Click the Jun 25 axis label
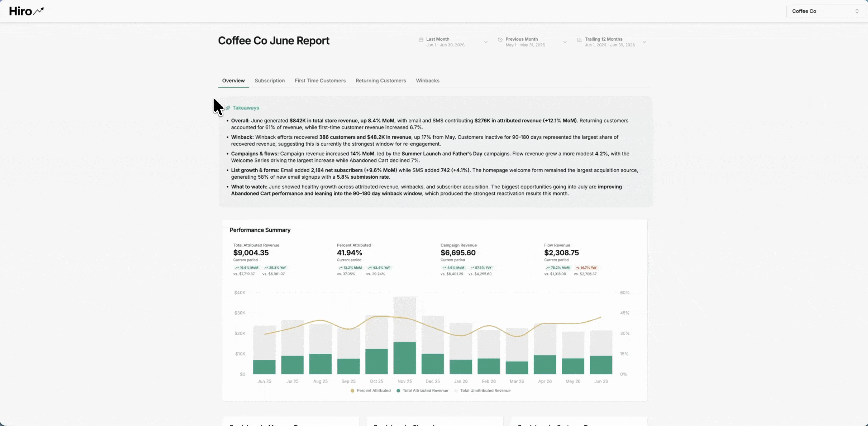This screenshot has width=868, height=426. click(x=264, y=381)
